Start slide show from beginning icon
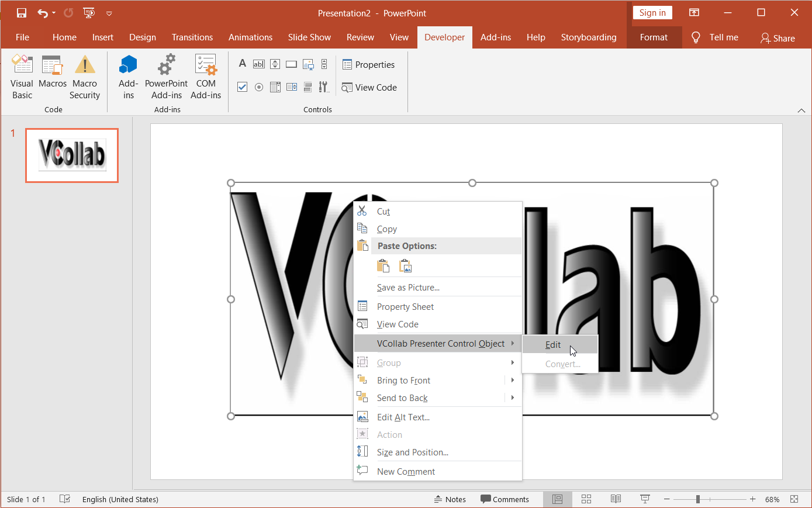 tap(89, 13)
